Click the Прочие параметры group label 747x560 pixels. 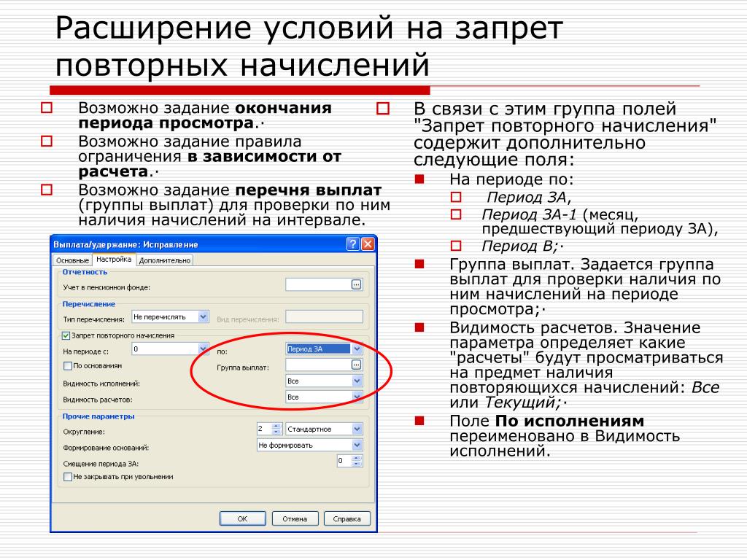98,416
